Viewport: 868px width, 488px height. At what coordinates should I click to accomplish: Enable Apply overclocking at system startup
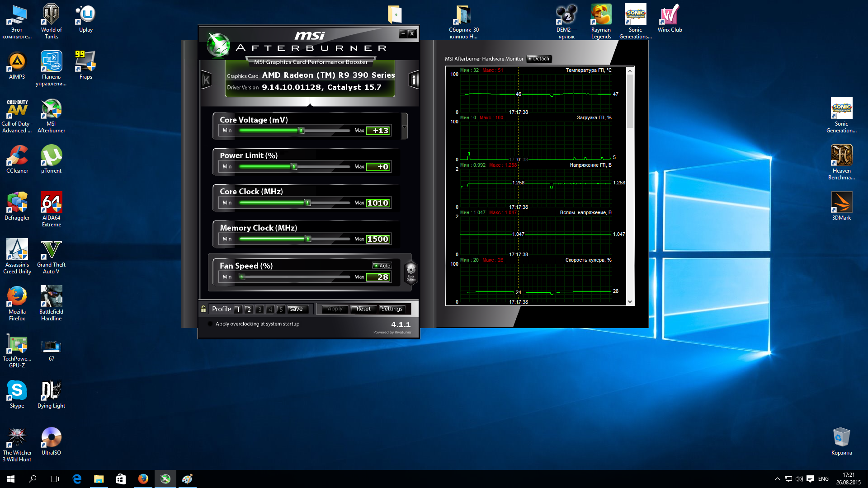210,324
